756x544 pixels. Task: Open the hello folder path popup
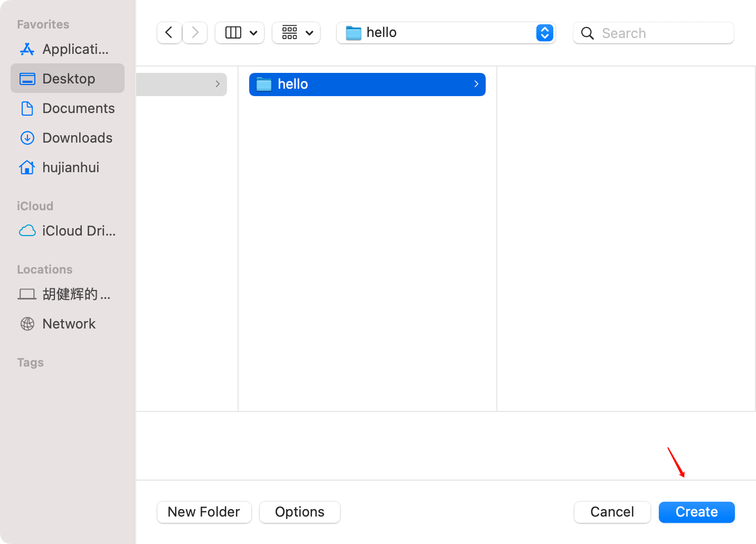point(446,33)
